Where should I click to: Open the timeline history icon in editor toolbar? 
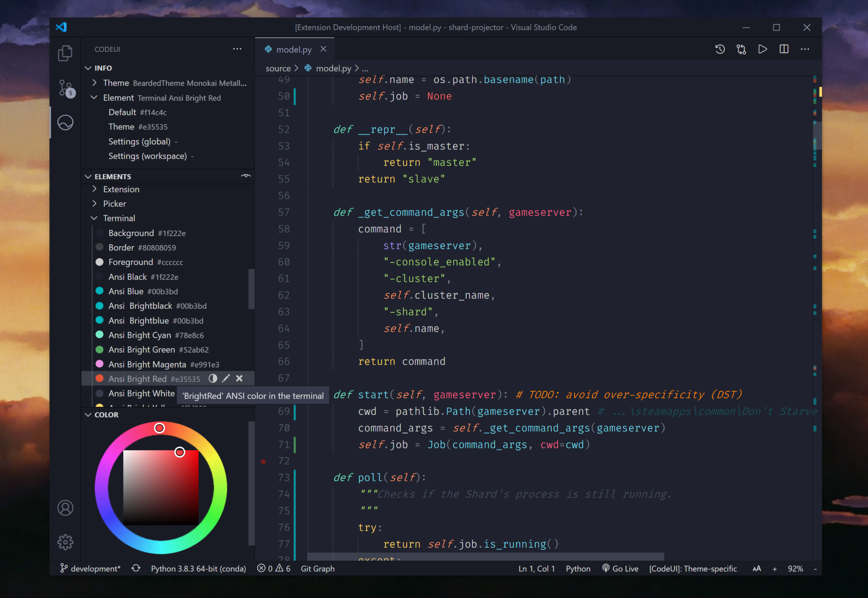720,50
